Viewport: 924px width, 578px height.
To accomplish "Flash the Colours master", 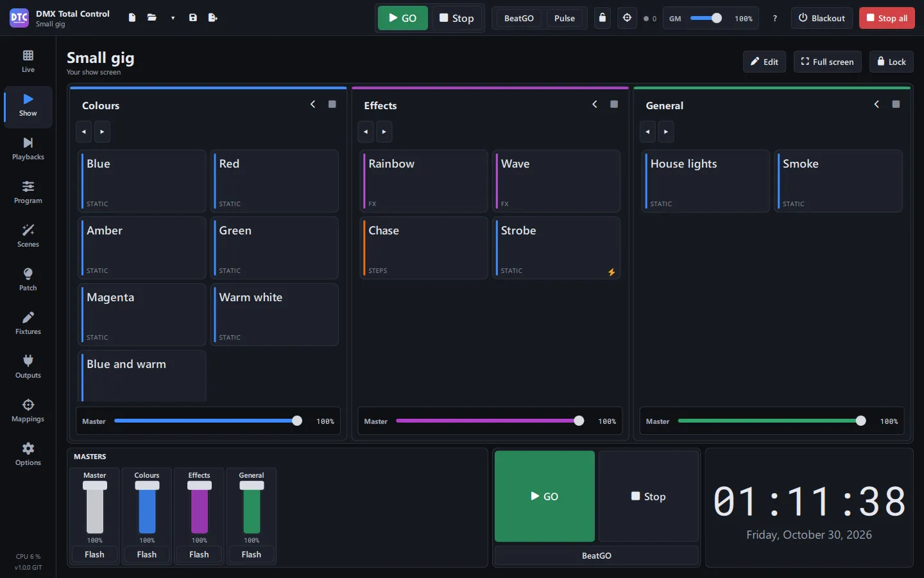I will 147,554.
